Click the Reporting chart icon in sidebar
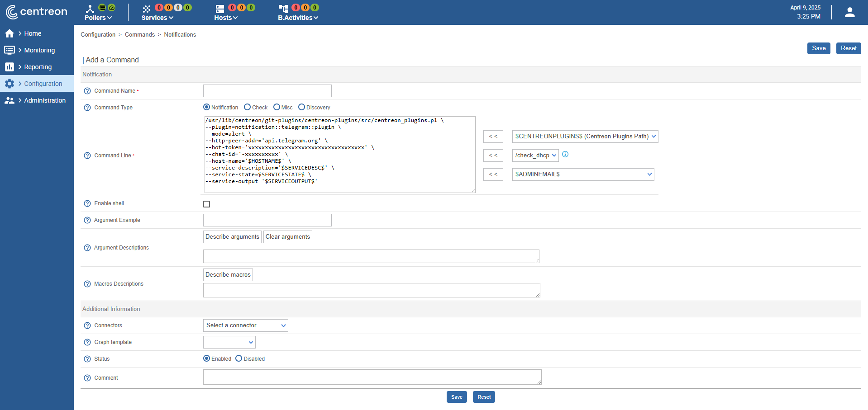 click(x=10, y=67)
